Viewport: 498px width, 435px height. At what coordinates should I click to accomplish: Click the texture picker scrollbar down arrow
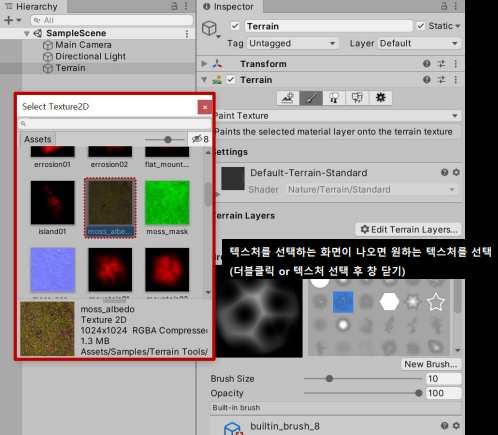click(208, 292)
